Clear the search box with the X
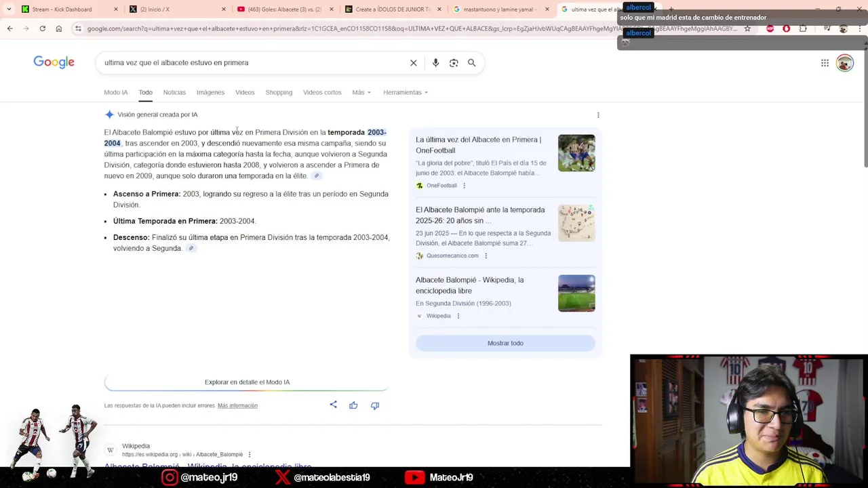Screen dimensions: 868x488 click(413, 62)
